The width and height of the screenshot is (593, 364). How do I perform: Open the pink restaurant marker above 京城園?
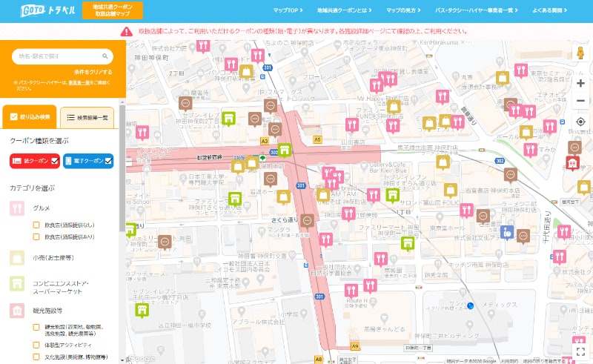(380, 259)
